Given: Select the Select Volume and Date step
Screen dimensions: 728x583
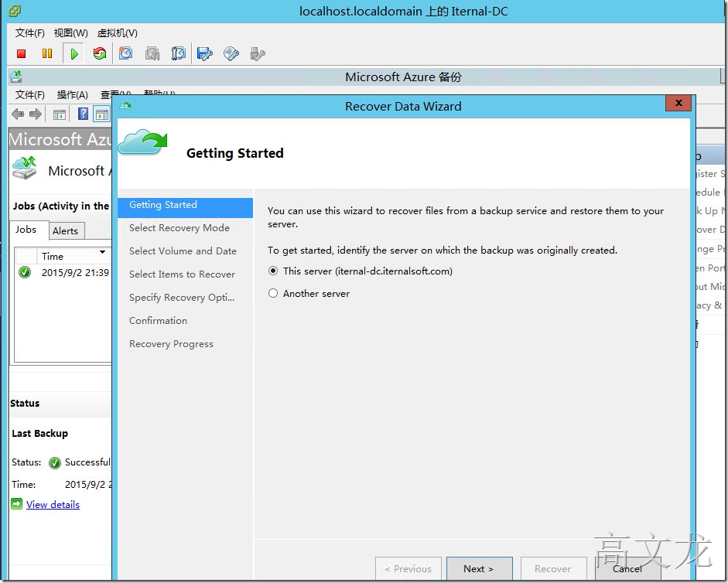Looking at the screenshot, I should 183,251.
